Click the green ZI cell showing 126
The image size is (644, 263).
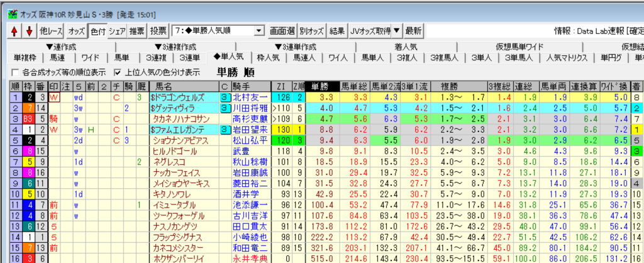(280, 98)
